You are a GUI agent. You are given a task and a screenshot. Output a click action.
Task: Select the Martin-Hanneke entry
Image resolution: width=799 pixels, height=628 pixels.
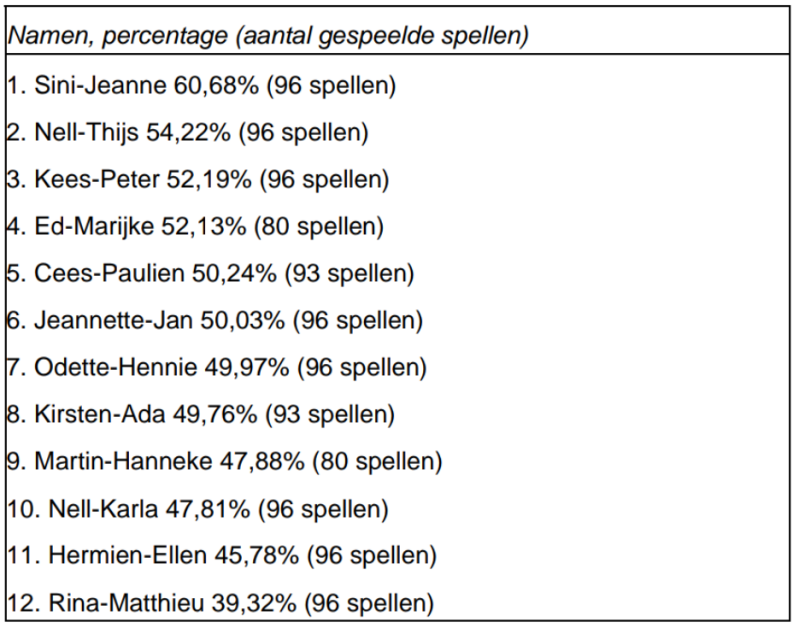224,461
